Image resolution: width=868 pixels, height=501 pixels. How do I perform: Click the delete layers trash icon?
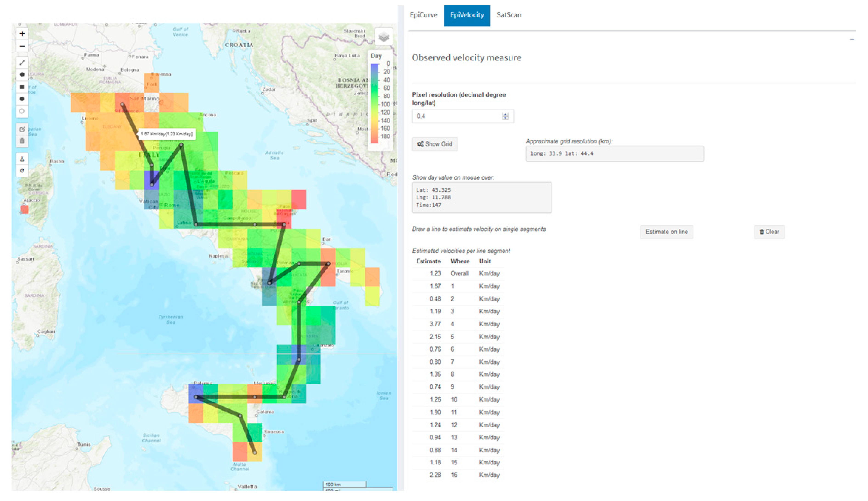22,141
